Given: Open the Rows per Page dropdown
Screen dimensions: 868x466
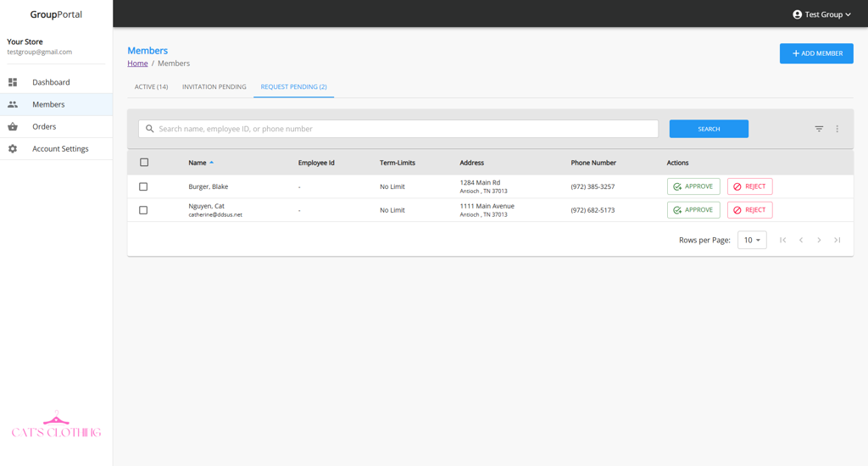Looking at the screenshot, I should [x=752, y=240].
